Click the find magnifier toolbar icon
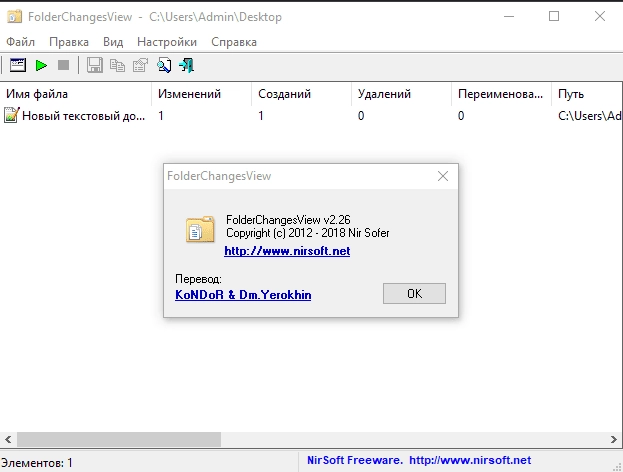Screen dimensions: 623x472 point(164,65)
